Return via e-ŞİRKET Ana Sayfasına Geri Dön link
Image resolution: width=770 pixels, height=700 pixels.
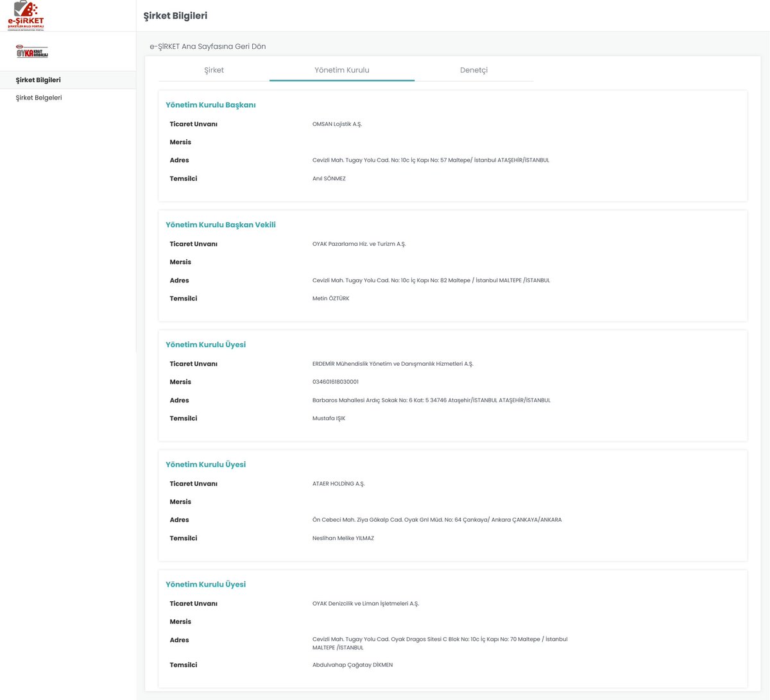tap(208, 46)
